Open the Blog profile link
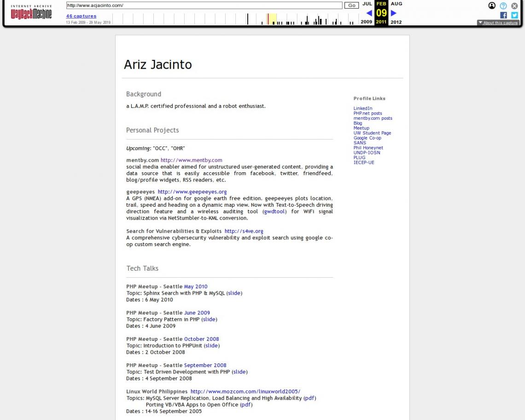Image resolution: width=525 pixels, height=420 pixels. [x=357, y=123]
